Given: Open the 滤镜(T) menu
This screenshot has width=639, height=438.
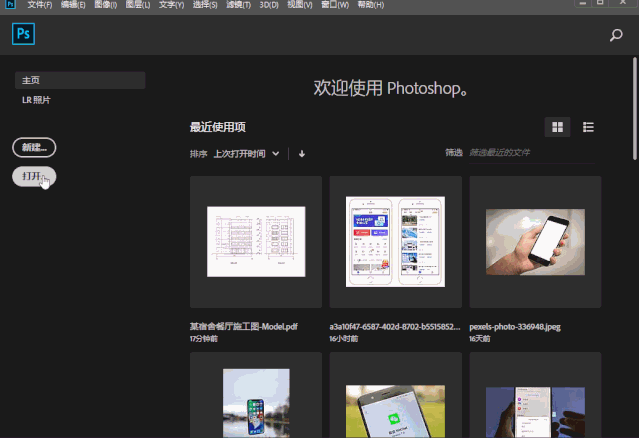Looking at the screenshot, I should click(x=238, y=5).
